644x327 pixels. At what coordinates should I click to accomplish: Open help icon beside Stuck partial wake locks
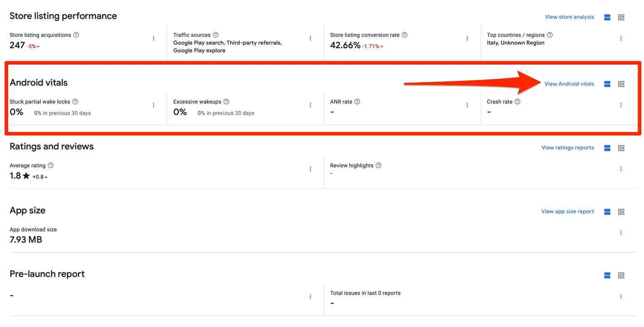[x=75, y=102]
